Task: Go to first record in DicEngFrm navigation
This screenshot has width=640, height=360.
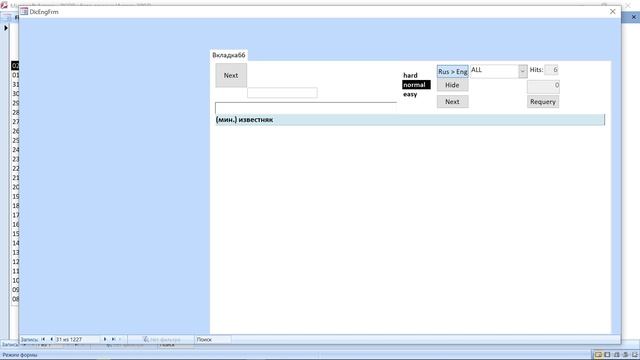Action: (x=43, y=339)
